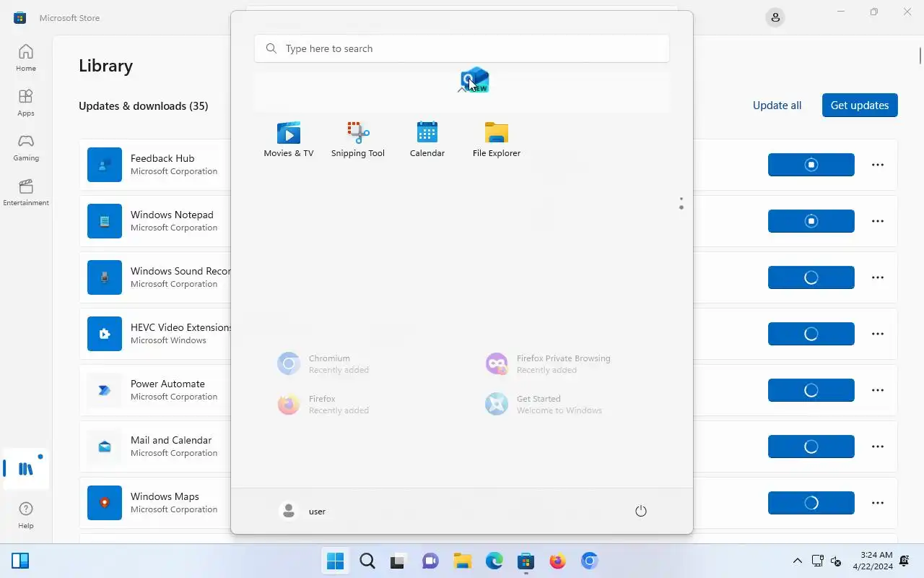Open Chat app on taskbar
Viewport: 924px width, 578px height.
[431, 561]
